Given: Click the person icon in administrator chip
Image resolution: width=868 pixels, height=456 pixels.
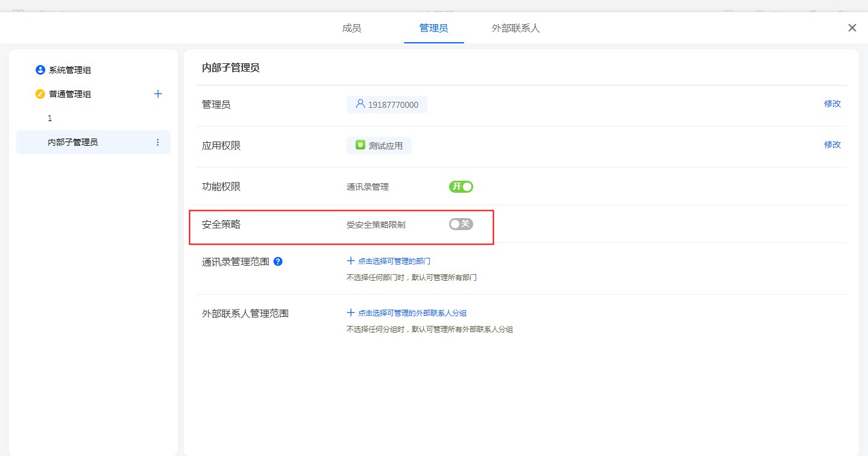Looking at the screenshot, I should coord(360,104).
